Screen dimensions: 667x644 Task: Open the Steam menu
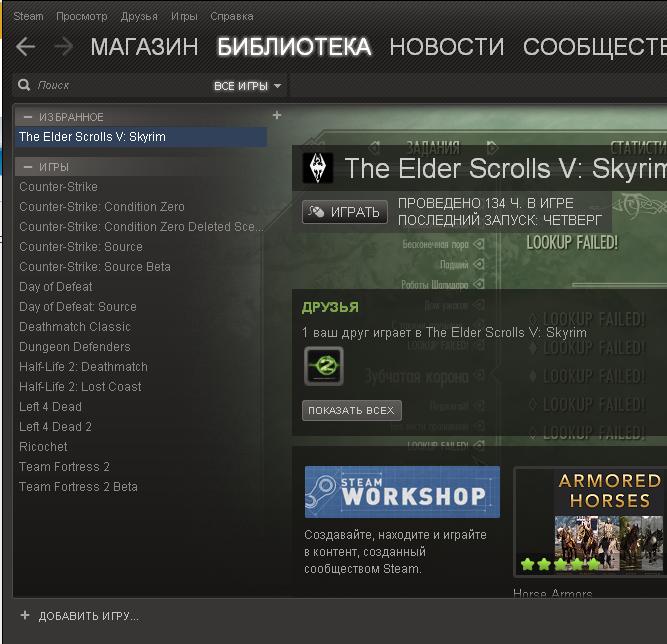coord(29,17)
